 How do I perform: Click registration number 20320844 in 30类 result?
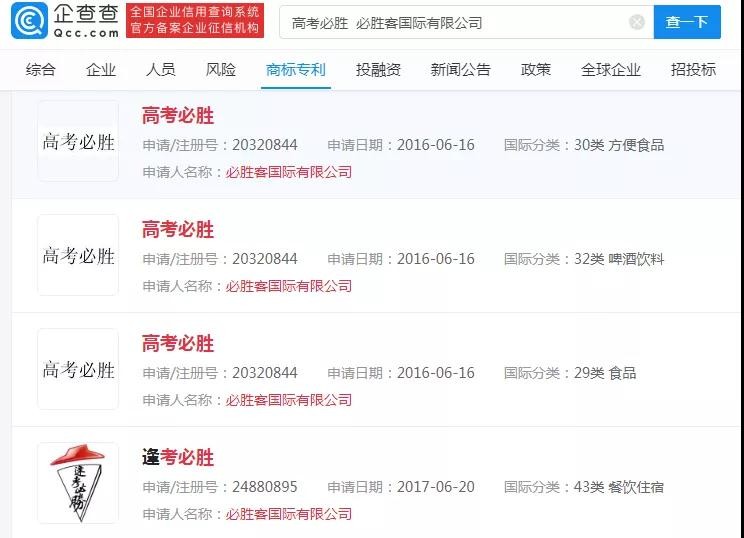click(265, 145)
